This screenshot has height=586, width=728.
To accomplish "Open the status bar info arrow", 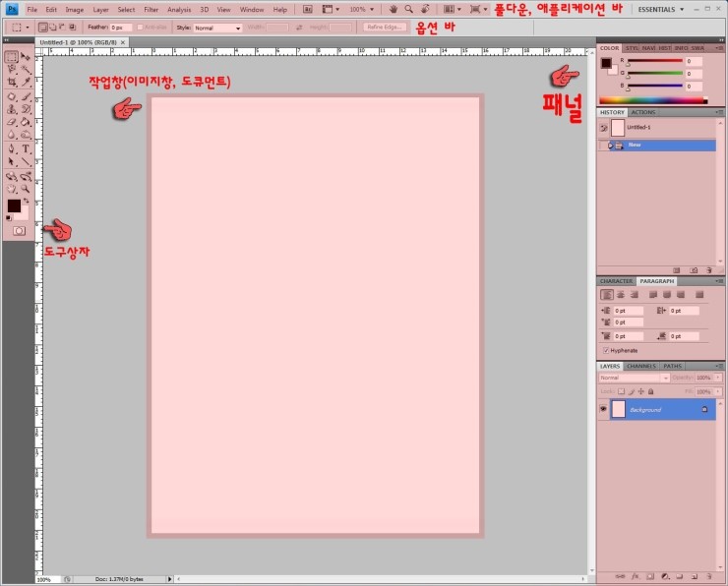I will (x=169, y=579).
